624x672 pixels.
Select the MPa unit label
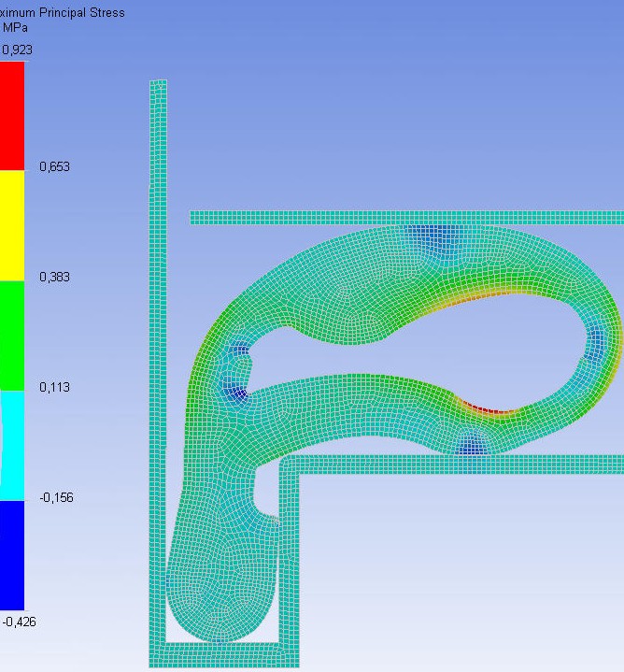tap(15, 28)
